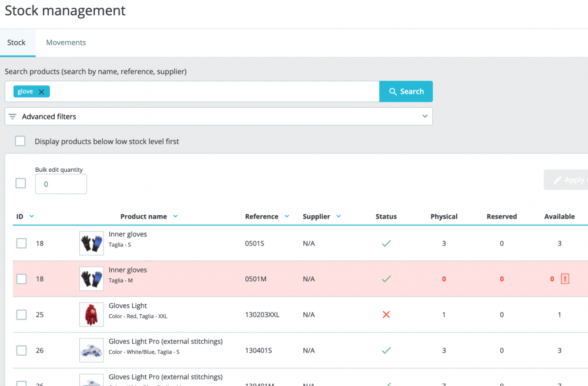Screen dimensions: 588x386
Task: Open the Stock tab
Action: [16, 42]
